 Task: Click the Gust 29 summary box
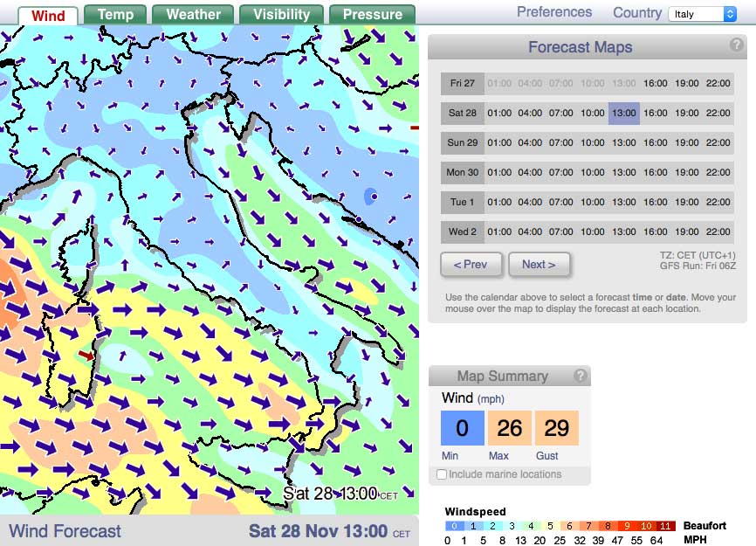(557, 428)
